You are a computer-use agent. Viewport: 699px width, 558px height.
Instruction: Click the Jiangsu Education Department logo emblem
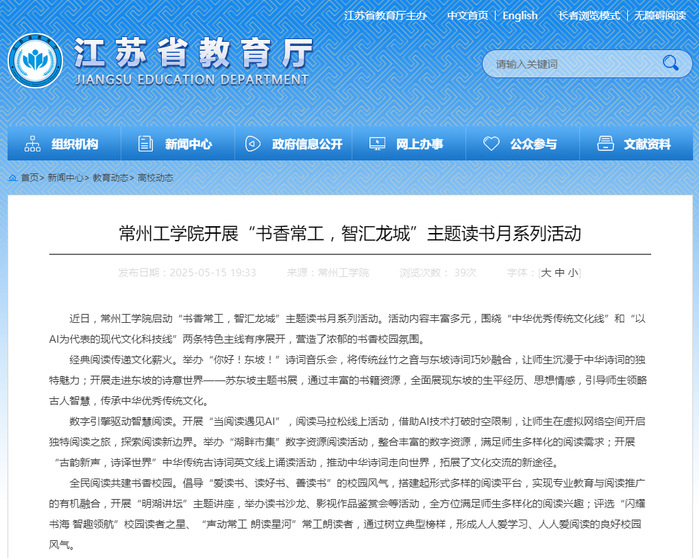tap(35, 60)
